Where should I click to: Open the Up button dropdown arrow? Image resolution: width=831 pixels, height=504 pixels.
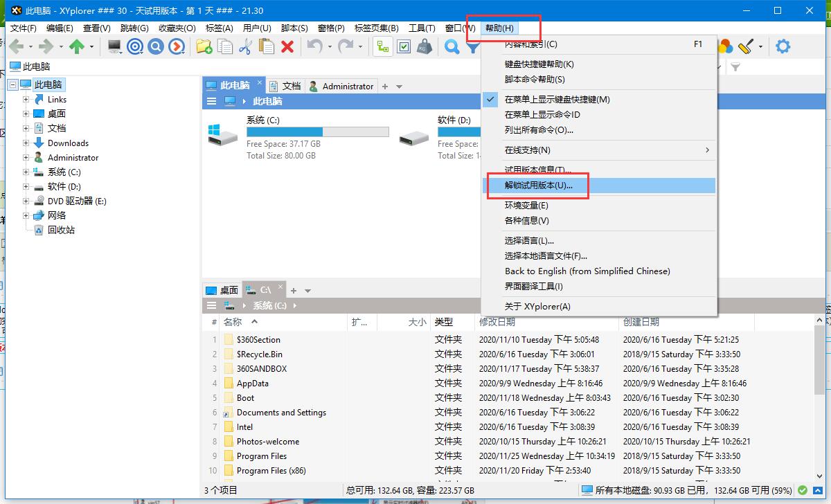tap(91, 47)
